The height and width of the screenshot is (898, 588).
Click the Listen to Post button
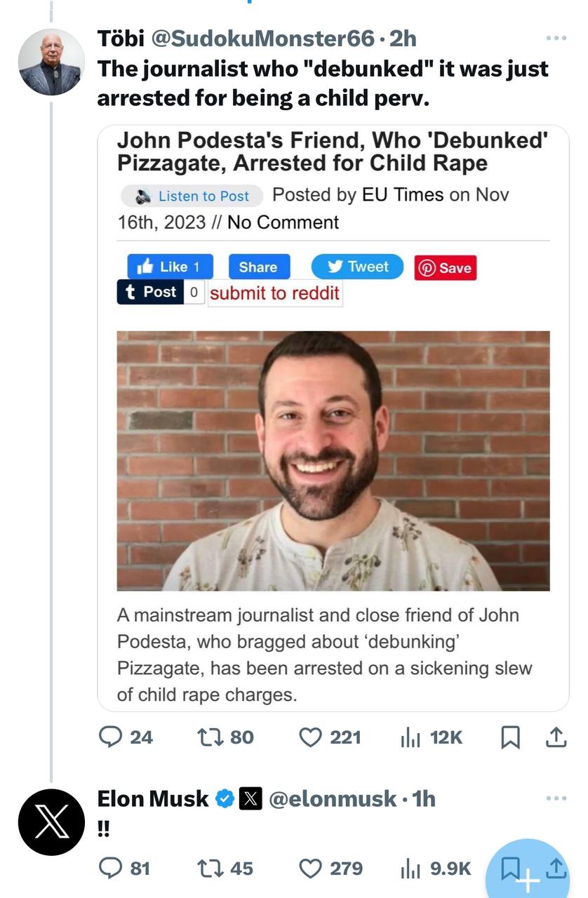point(192,196)
